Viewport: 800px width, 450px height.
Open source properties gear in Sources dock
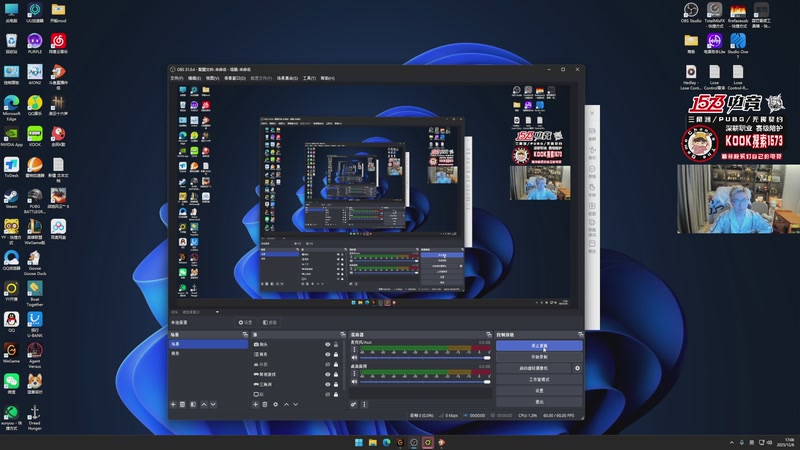point(276,405)
